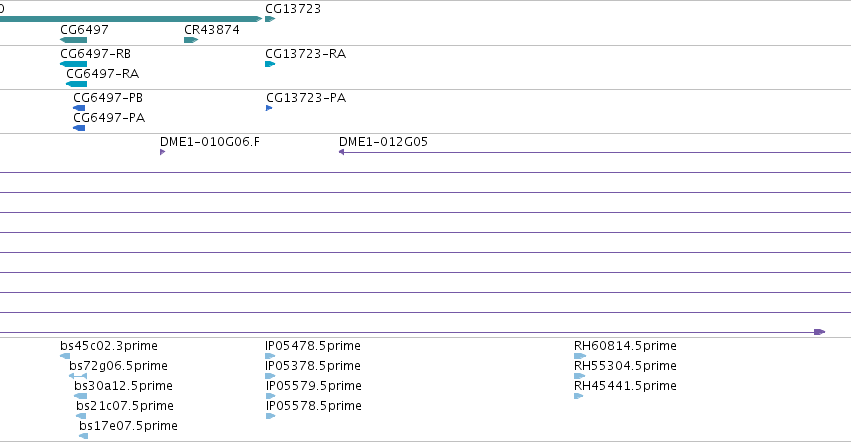Image resolution: width=851 pixels, height=442 pixels.
Task: Select EST label bs72g06.5prime
Action: [x=118, y=365]
